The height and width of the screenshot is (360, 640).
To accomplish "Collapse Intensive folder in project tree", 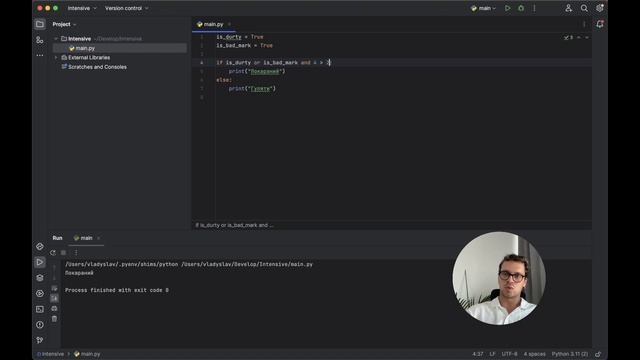I will point(56,39).
